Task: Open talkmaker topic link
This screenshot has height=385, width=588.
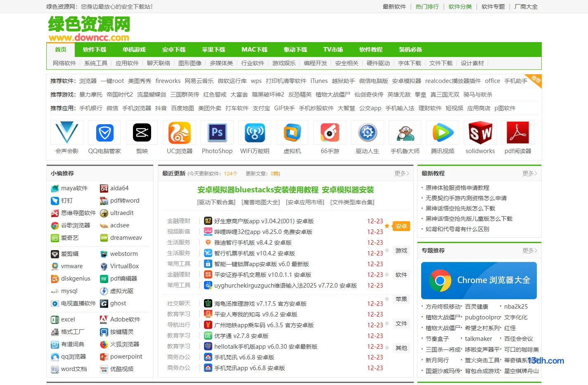Action: coord(479,339)
